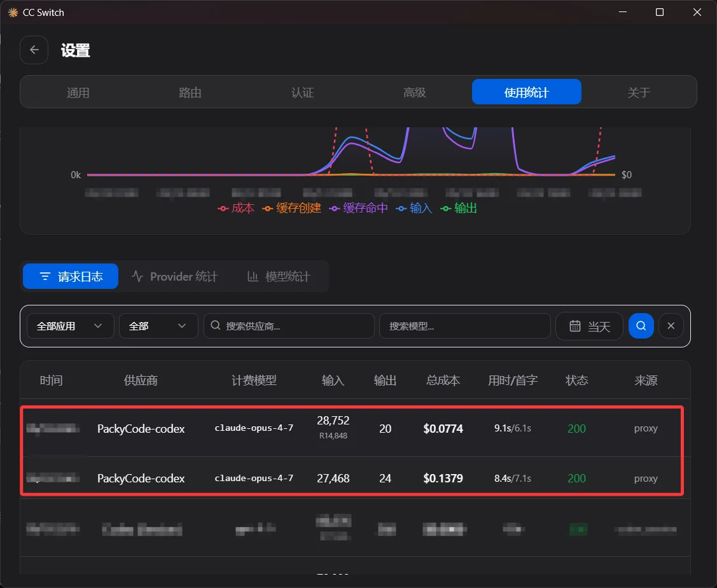Image resolution: width=717 pixels, height=588 pixels.
Task: Click the 搜索模型 input field
Action: click(464, 326)
